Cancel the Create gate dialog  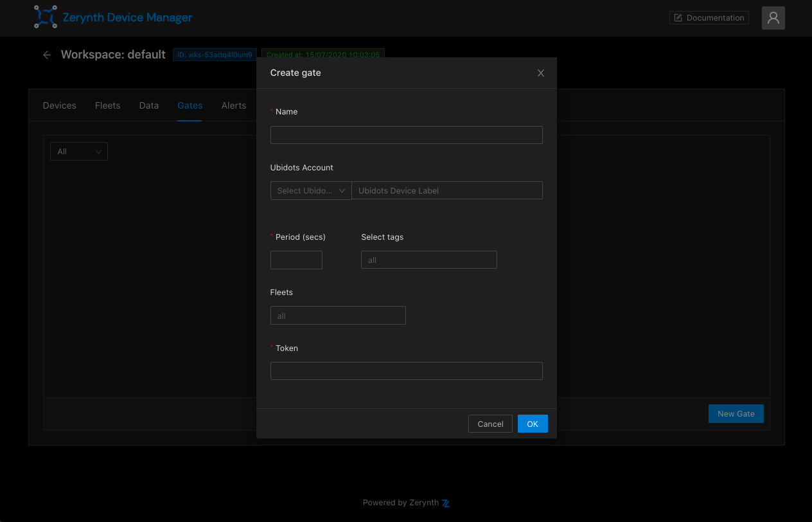click(491, 424)
